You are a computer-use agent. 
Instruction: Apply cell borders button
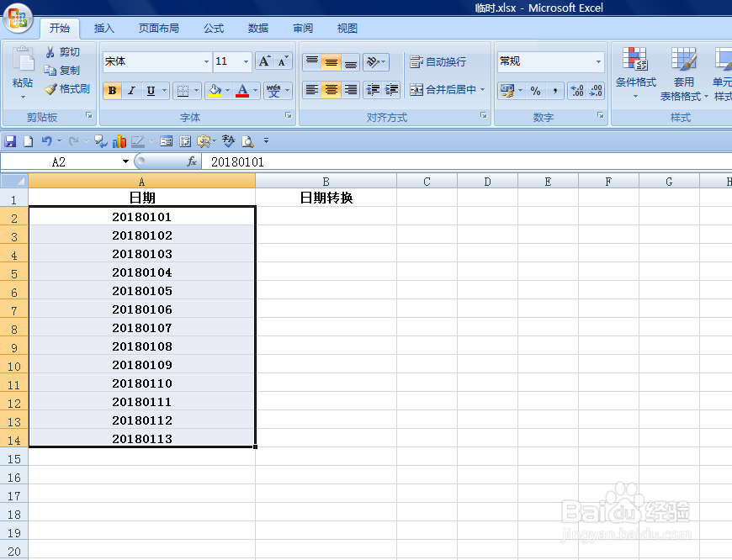pos(183,91)
